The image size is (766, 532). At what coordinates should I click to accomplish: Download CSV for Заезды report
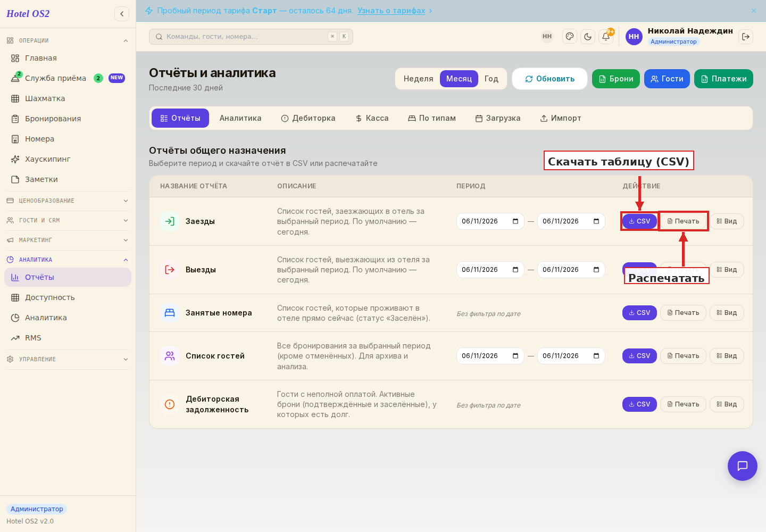pos(639,221)
